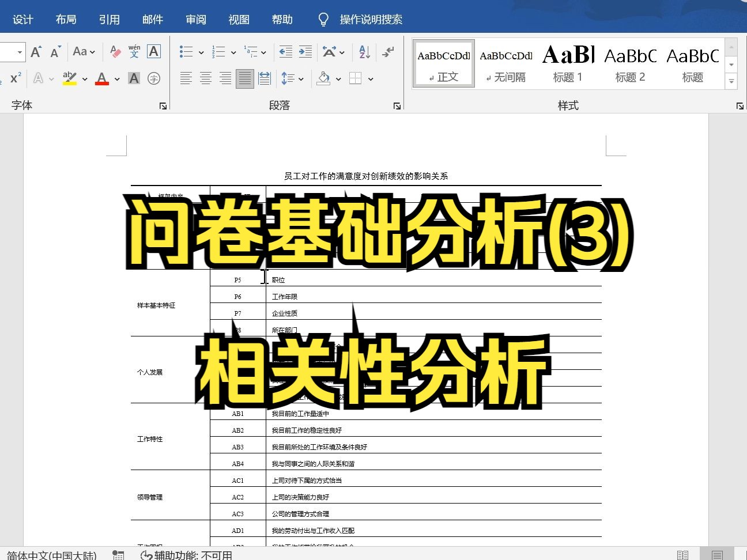The image size is (747, 560).
Task: Insert an enclosed character with the circled icon
Action: click(x=154, y=78)
